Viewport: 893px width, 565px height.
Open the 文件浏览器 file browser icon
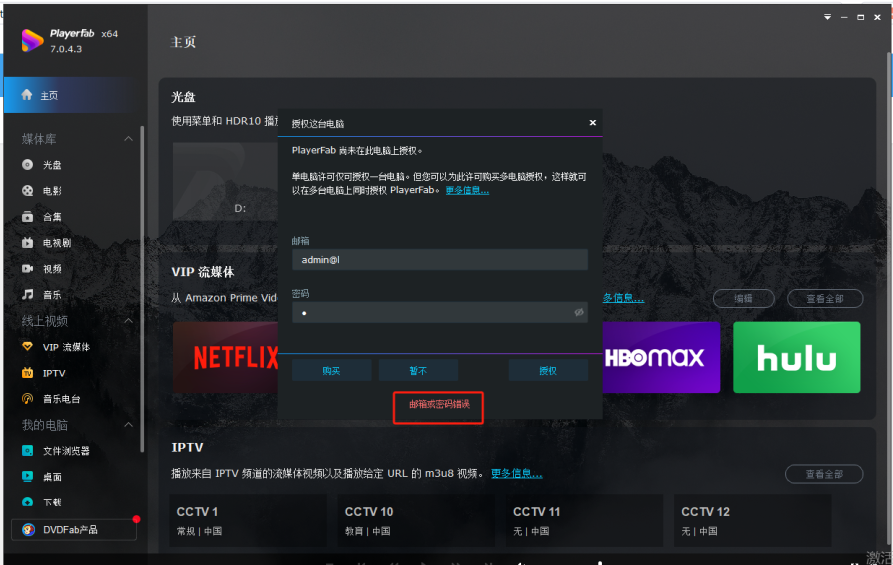pos(27,451)
